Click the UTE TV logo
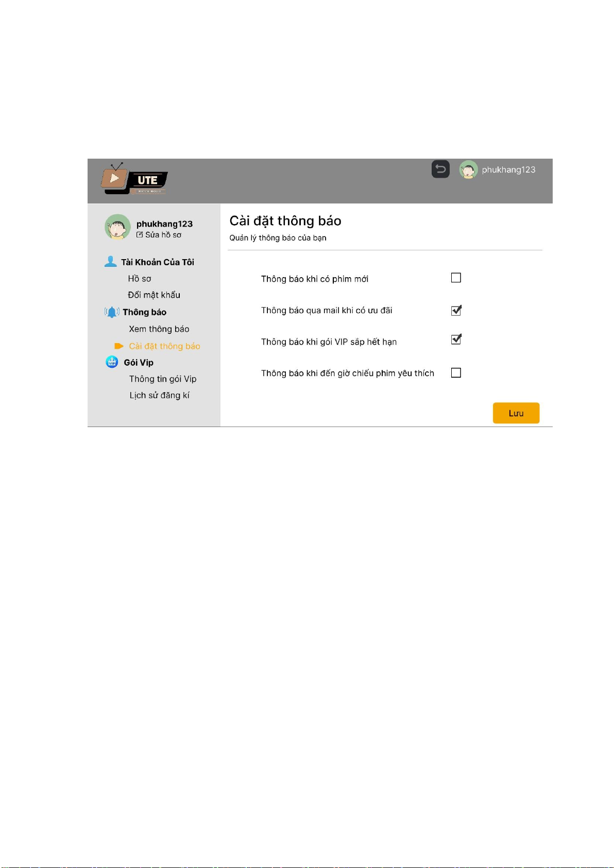Image resolution: width=614 pixels, height=868 pixels. [x=134, y=179]
